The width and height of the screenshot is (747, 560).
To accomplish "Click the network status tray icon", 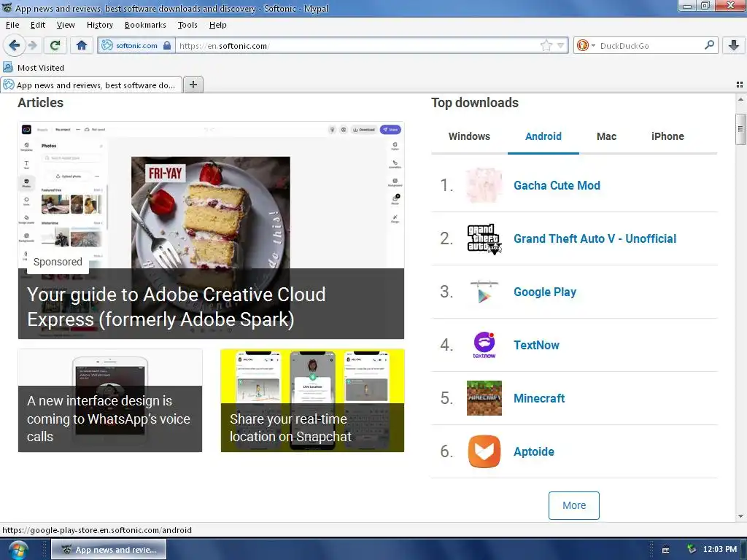I will click(692, 550).
